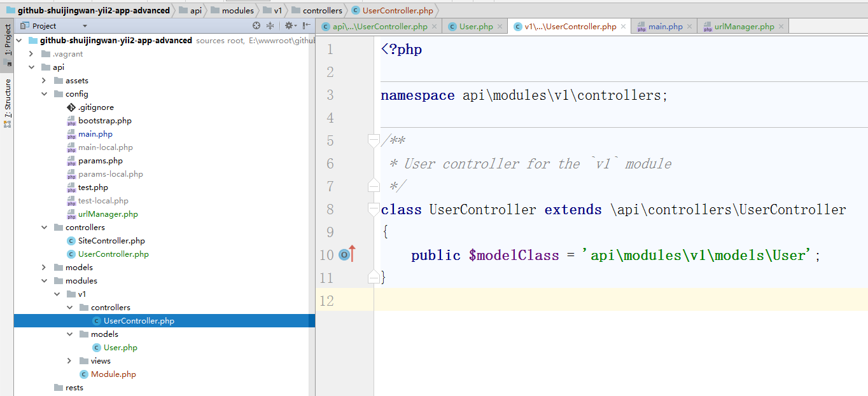Close the urlManager.php editor tab
Viewport: 868px width, 396px height.
781,27
